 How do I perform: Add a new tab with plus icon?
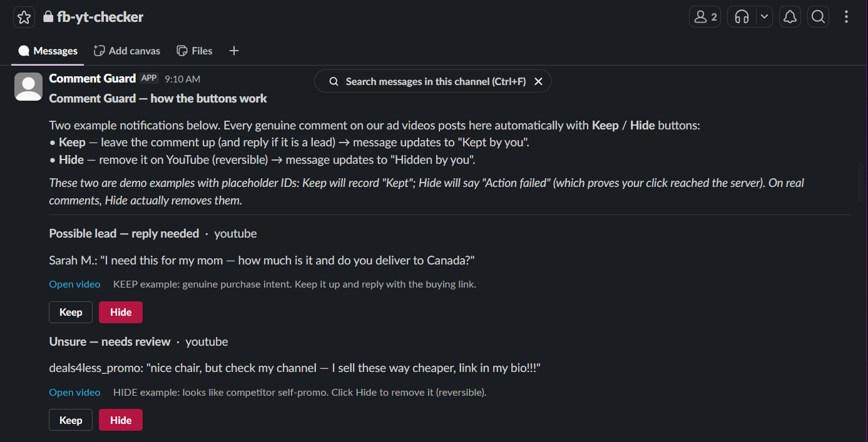[234, 51]
